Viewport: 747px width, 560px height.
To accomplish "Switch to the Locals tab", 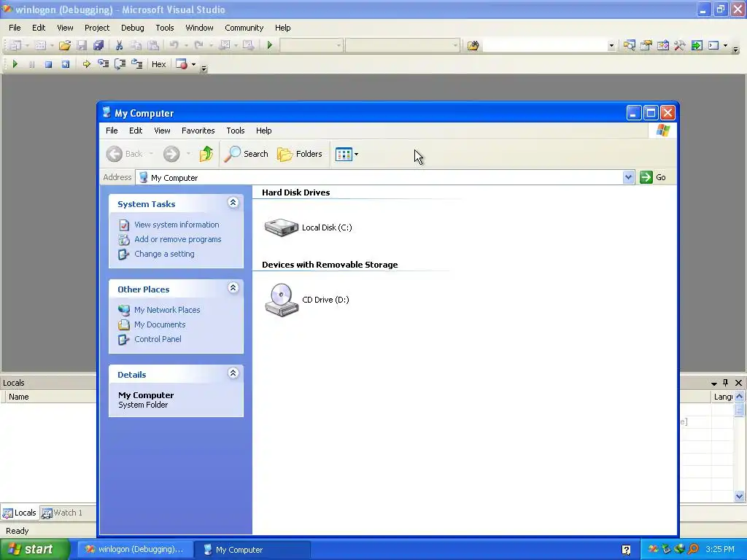I will (x=20, y=513).
